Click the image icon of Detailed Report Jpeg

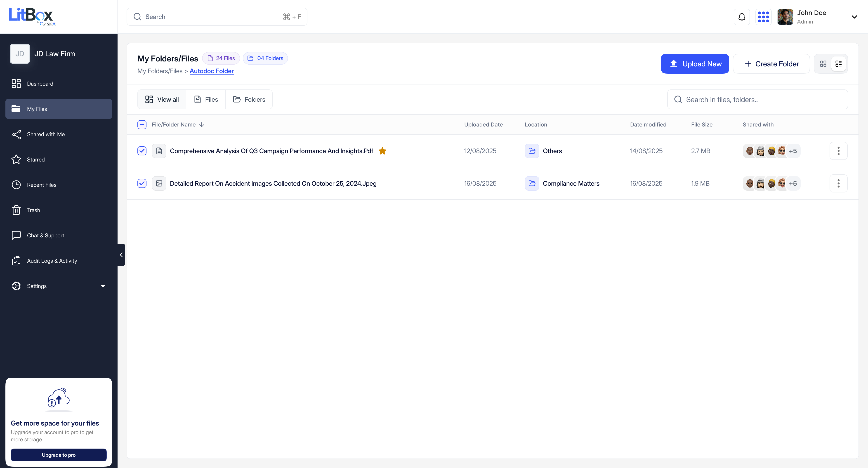click(x=159, y=183)
